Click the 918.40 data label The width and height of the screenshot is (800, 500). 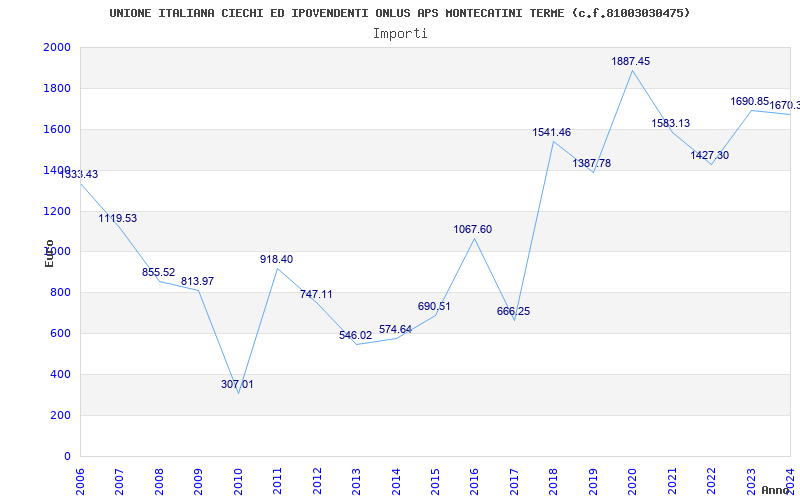[x=277, y=259]
